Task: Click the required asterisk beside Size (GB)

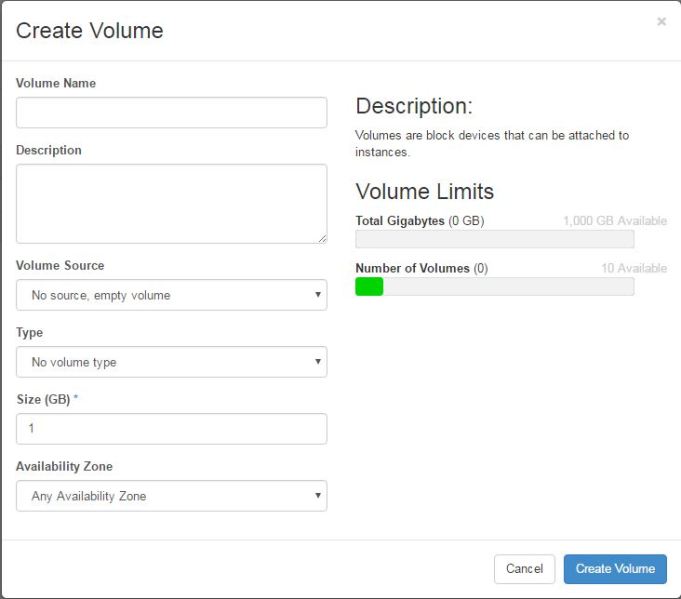Action: click(76, 398)
